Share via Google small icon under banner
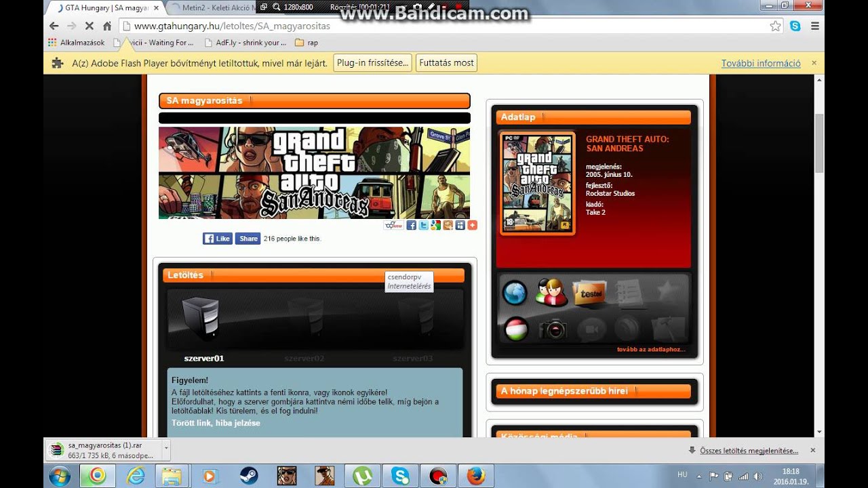 (x=435, y=225)
